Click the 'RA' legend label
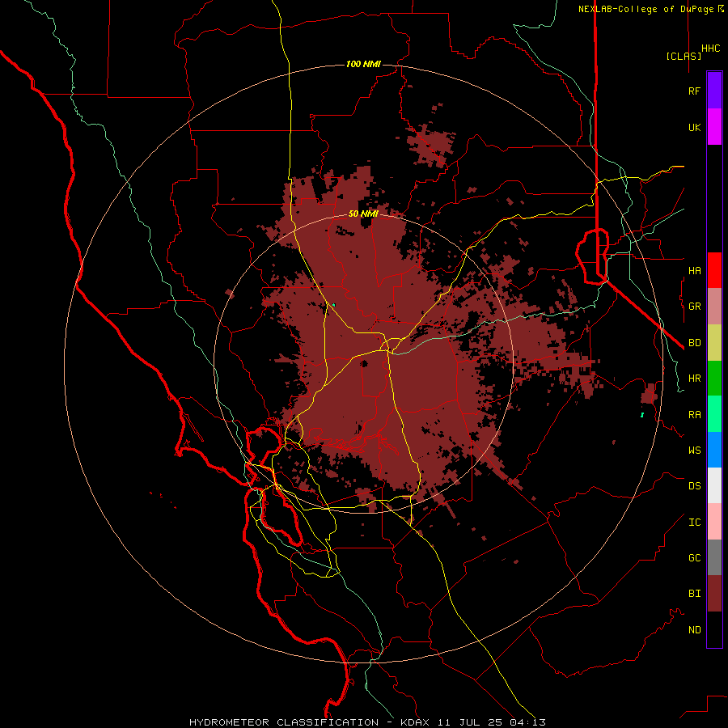Screen dimensions: 728x728 [694, 414]
